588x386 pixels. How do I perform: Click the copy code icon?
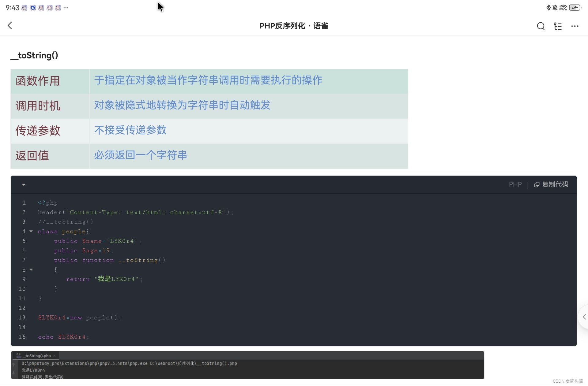coord(537,184)
